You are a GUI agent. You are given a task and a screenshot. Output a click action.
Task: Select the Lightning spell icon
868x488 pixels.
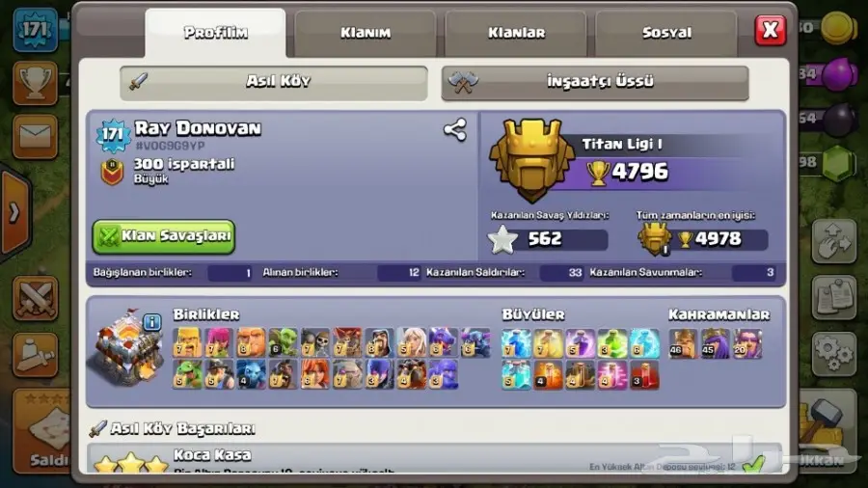click(516, 343)
